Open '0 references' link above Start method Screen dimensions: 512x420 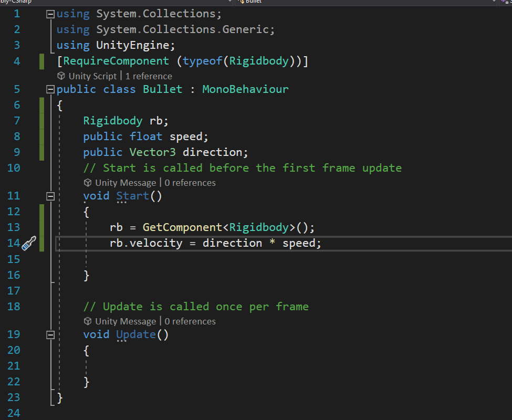(x=190, y=183)
